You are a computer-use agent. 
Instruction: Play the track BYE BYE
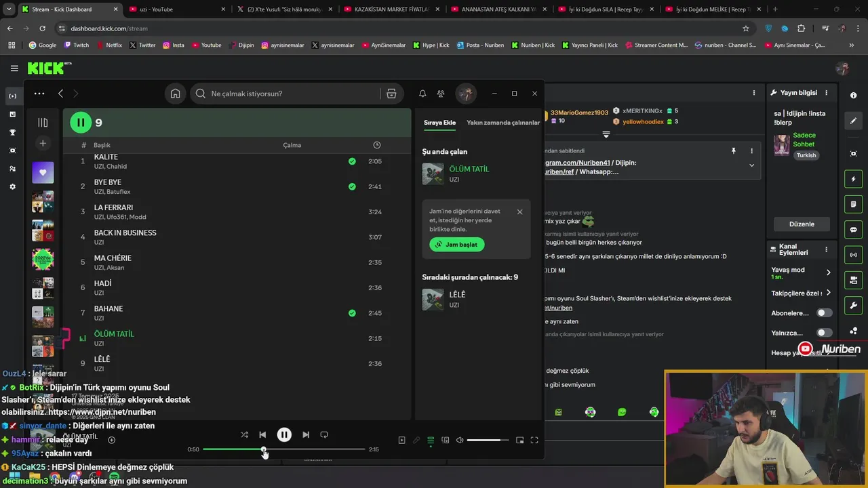tap(107, 182)
